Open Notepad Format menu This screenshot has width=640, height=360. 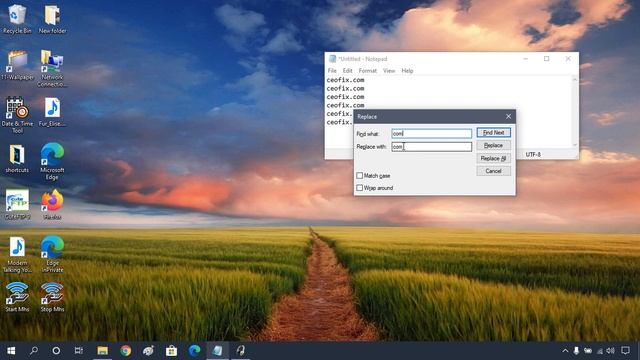coord(367,71)
